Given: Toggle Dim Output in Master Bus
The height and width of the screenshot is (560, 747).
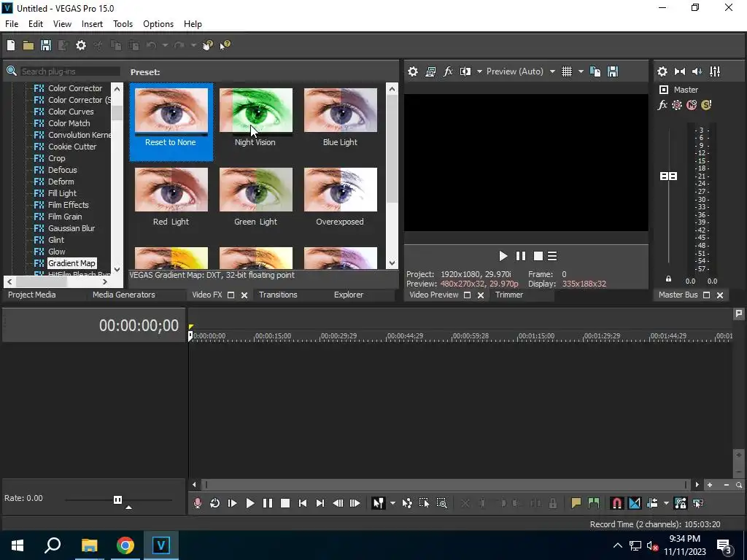Looking at the screenshot, I should point(697,71).
